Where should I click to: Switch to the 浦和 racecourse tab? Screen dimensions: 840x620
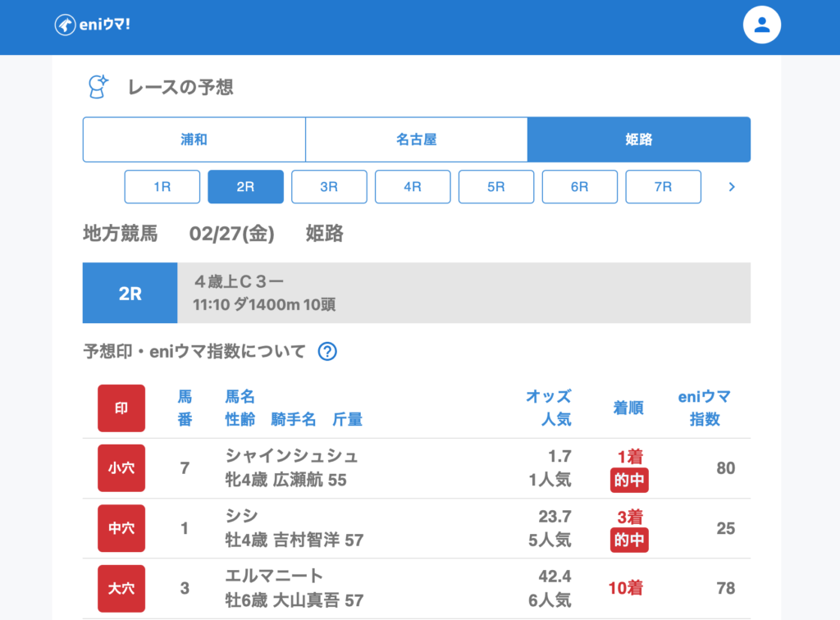(x=194, y=139)
